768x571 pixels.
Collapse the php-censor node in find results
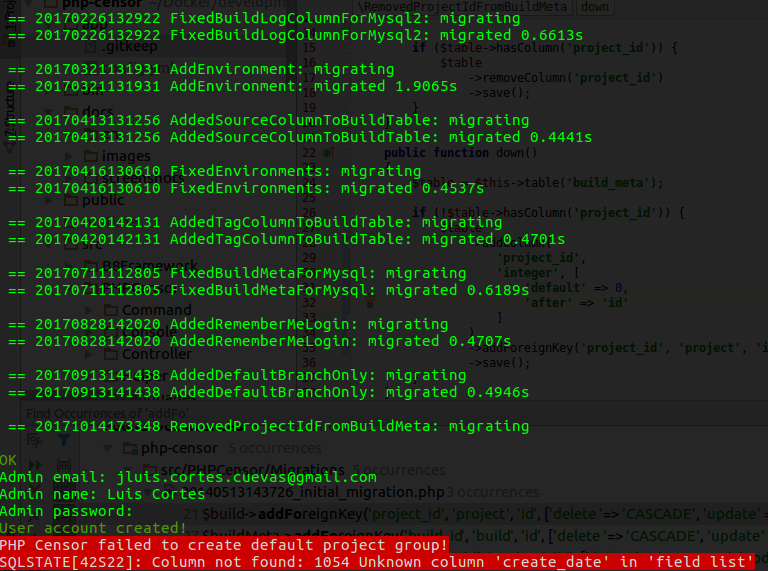pyautogui.click(x=107, y=448)
